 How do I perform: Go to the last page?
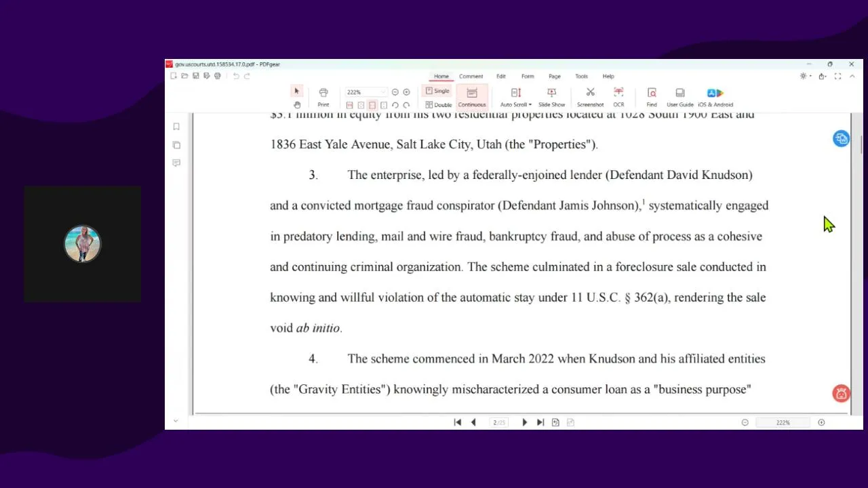pyautogui.click(x=540, y=422)
